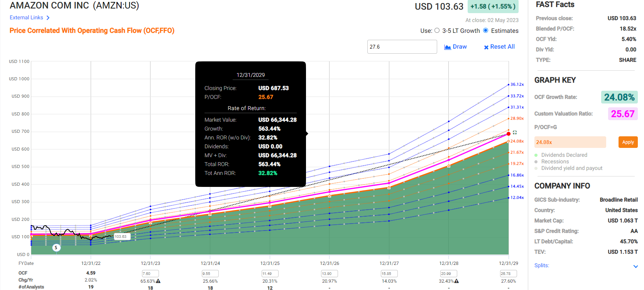Click the valuation ratio input showing 27.6
The height and width of the screenshot is (290, 644).
point(402,47)
